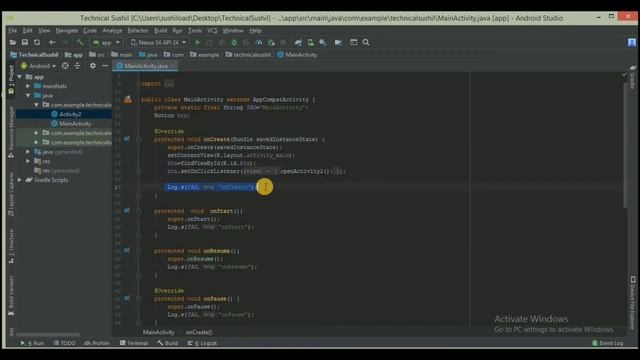Click the Project panel horizontal scrollbar

pyautogui.click(x=48, y=334)
